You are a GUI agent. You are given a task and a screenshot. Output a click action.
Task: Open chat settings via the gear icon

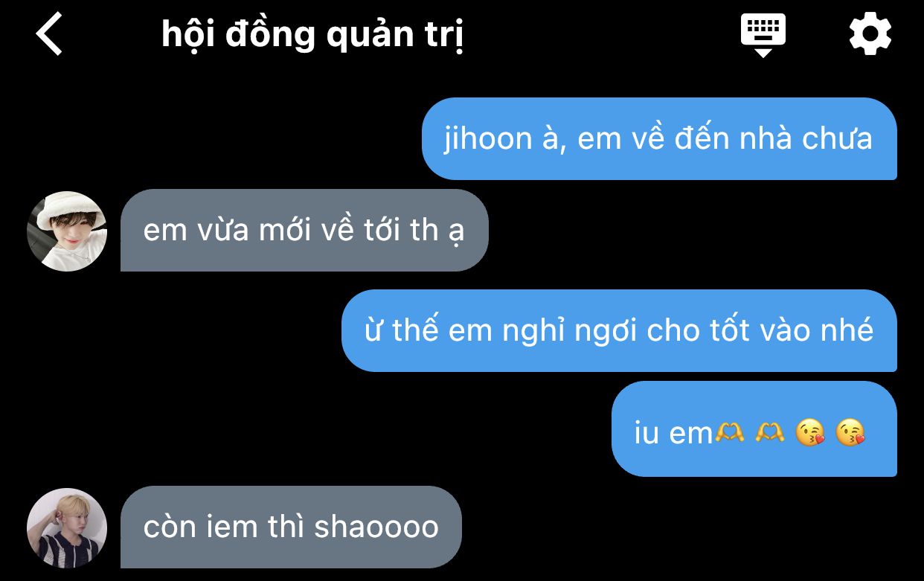870,34
